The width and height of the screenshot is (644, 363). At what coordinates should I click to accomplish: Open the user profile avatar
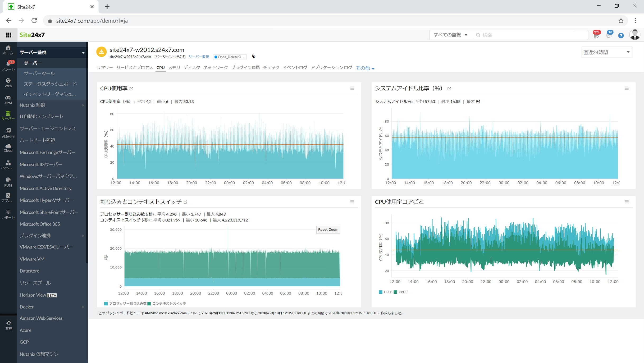tap(635, 35)
